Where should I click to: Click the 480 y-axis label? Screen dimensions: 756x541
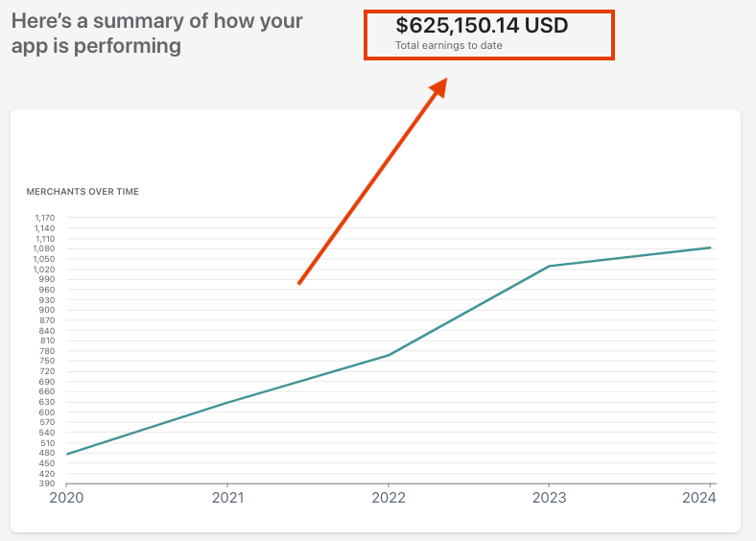click(47, 453)
